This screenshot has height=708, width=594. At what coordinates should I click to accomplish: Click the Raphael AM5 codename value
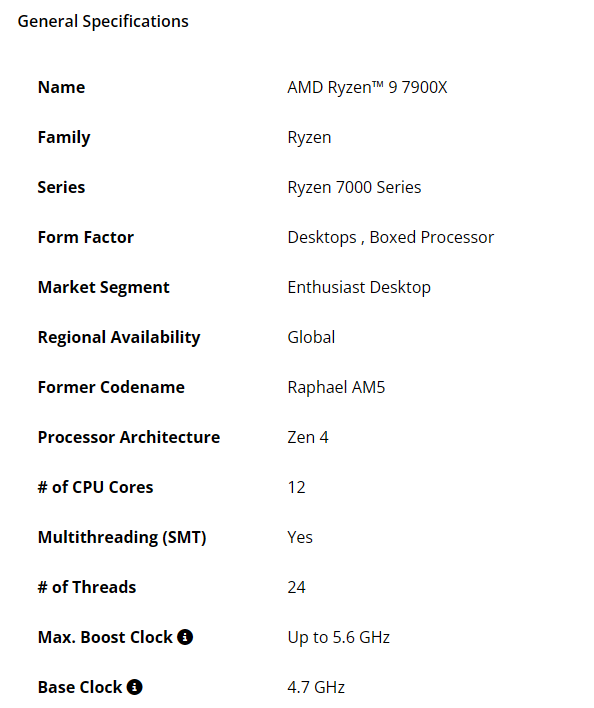click(x=336, y=387)
